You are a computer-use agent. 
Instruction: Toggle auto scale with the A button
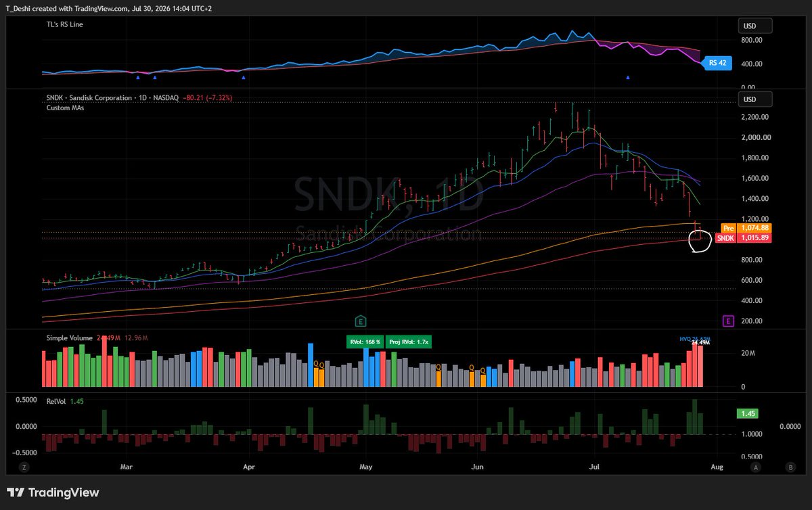[756, 467]
